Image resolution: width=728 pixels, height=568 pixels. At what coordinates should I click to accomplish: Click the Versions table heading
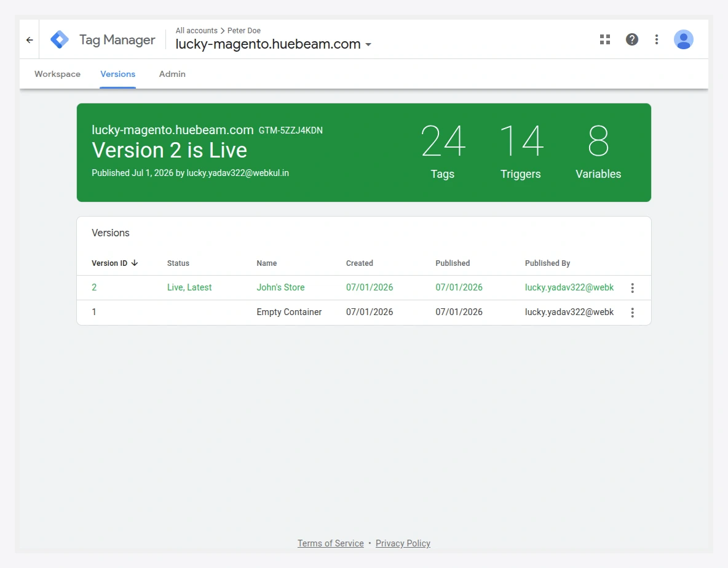click(x=111, y=233)
